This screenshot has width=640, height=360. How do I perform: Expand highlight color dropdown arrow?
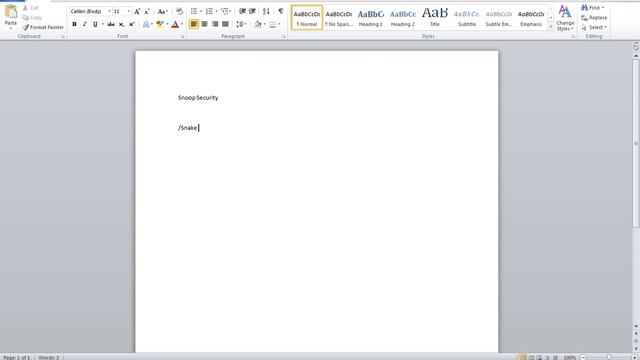(x=167, y=24)
